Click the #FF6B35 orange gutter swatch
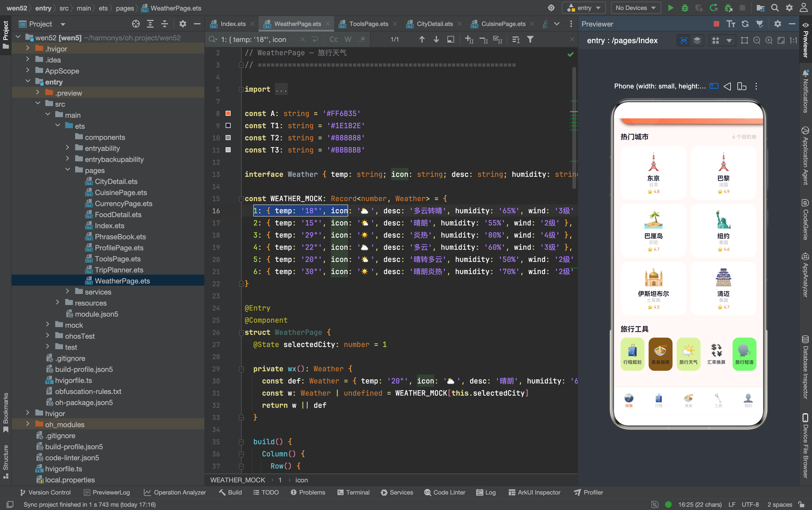Image resolution: width=812 pixels, height=510 pixels. pyautogui.click(x=228, y=113)
